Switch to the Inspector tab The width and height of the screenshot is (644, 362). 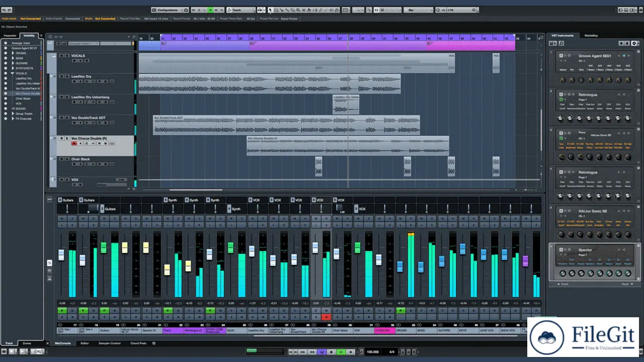click(x=10, y=36)
